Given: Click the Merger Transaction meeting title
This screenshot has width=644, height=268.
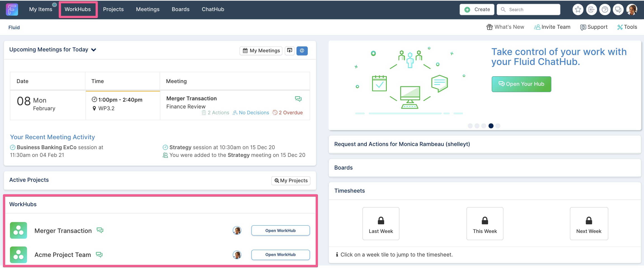Looking at the screenshot, I should point(191,98).
